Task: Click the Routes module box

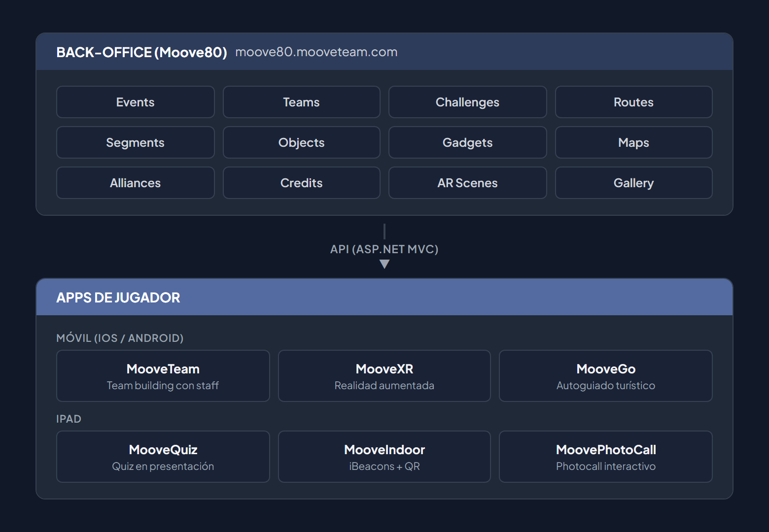Action: pyautogui.click(x=633, y=102)
